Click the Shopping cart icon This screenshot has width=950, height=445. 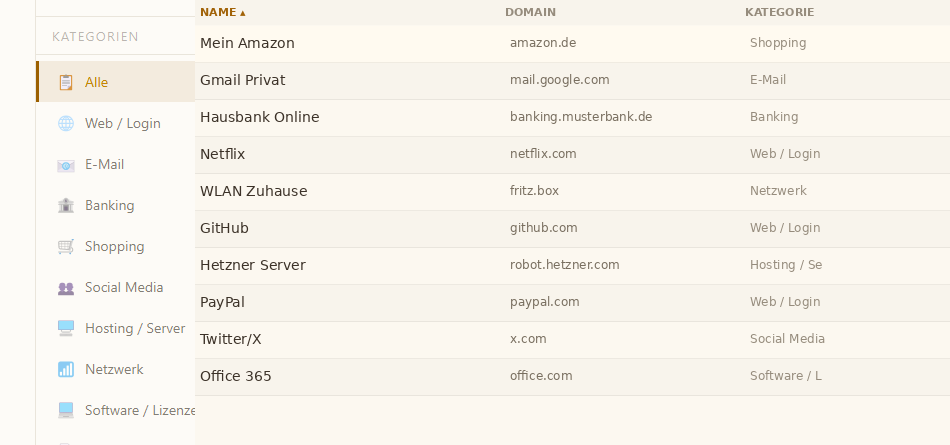66,246
